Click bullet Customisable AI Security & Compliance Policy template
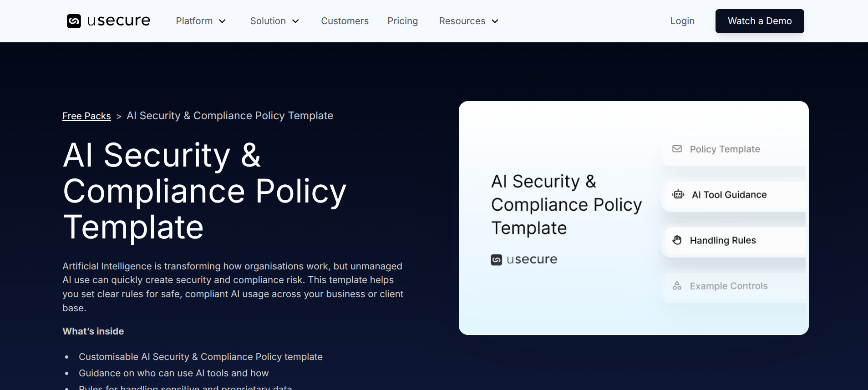The width and height of the screenshot is (868, 390). 201,357
